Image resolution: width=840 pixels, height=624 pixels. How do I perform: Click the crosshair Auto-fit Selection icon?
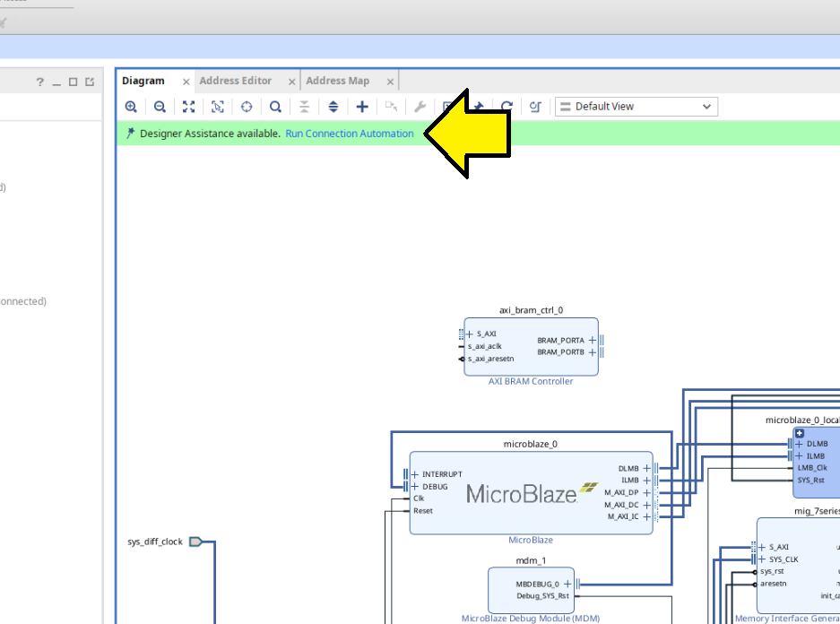tap(247, 107)
